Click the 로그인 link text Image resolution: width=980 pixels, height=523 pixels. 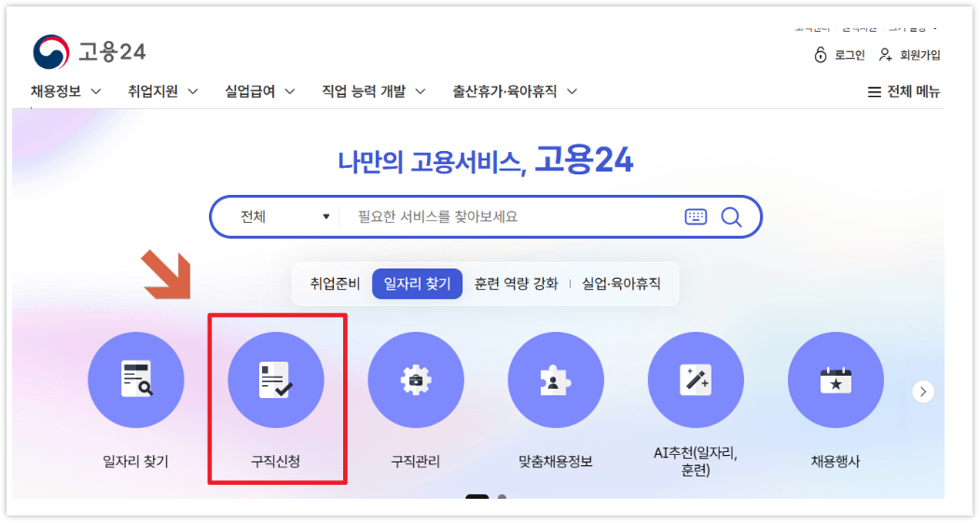click(x=850, y=55)
